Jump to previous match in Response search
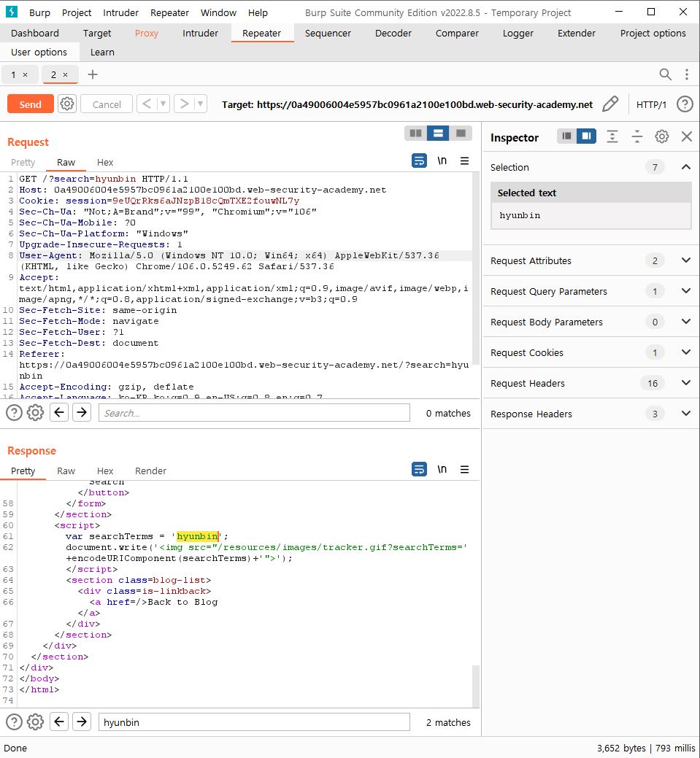Image resolution: width=700 pixels, height=758 pixels. coord(59,722)
